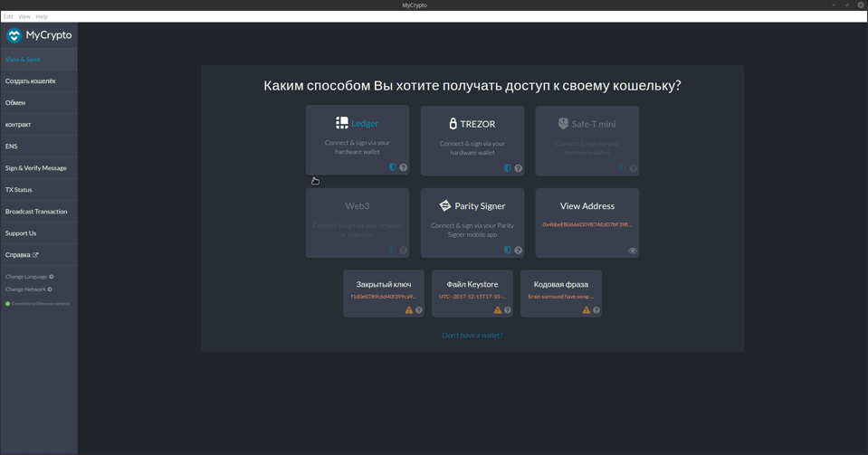
Task: Click the MyCrypto logo in the sidebar
Action: click(39, 35)
